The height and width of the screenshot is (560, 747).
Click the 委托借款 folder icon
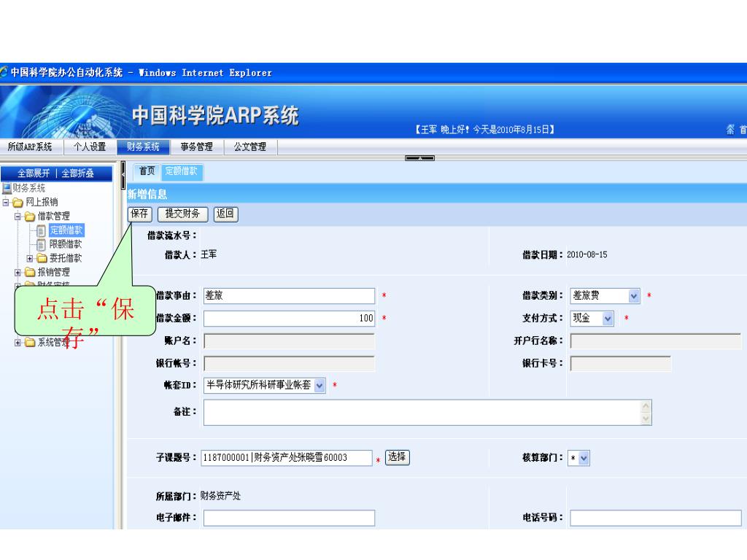(42, 259)
